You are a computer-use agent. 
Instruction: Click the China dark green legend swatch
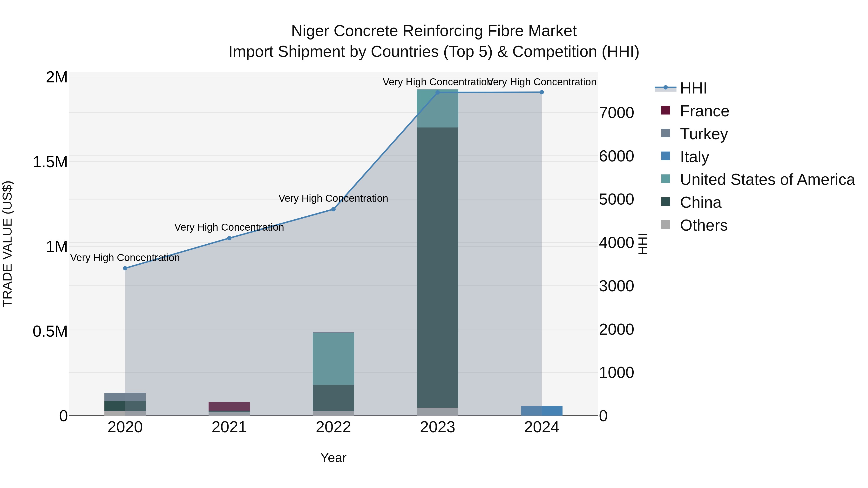(x=665, y=202)
